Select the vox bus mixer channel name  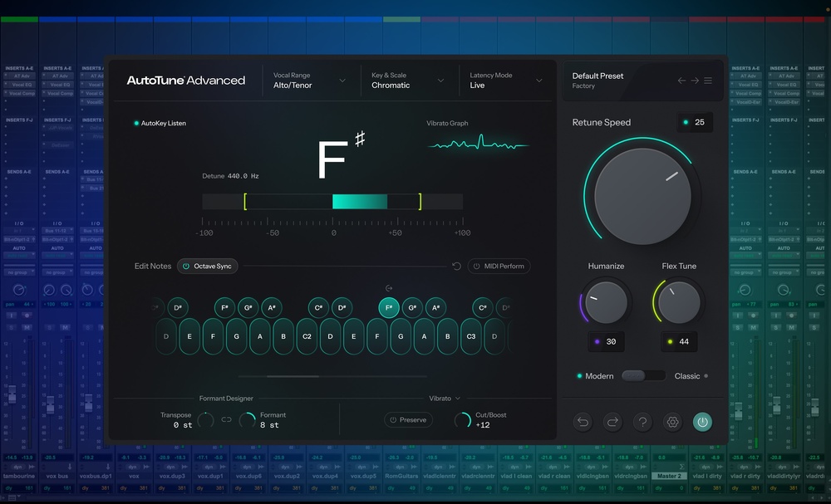(57, 476)
